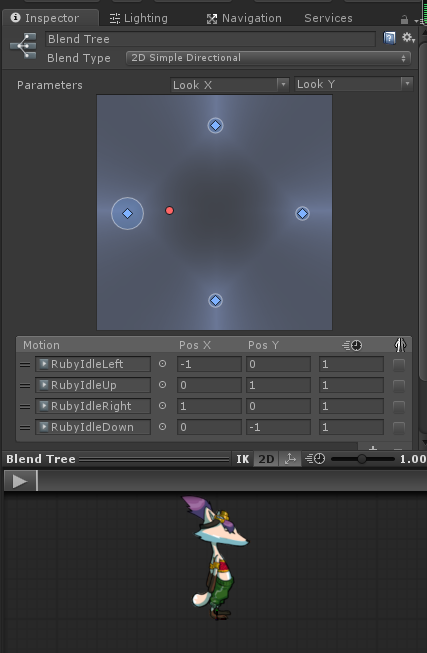427x653 pixels.
Task: Select the RubyIdleUp diamond in blend graph
Action: [215, 125]
